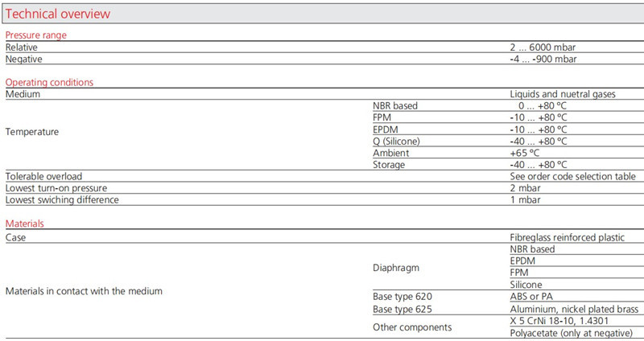Click See order code selection table text
The image size is (644, 341).
point(573,176)
